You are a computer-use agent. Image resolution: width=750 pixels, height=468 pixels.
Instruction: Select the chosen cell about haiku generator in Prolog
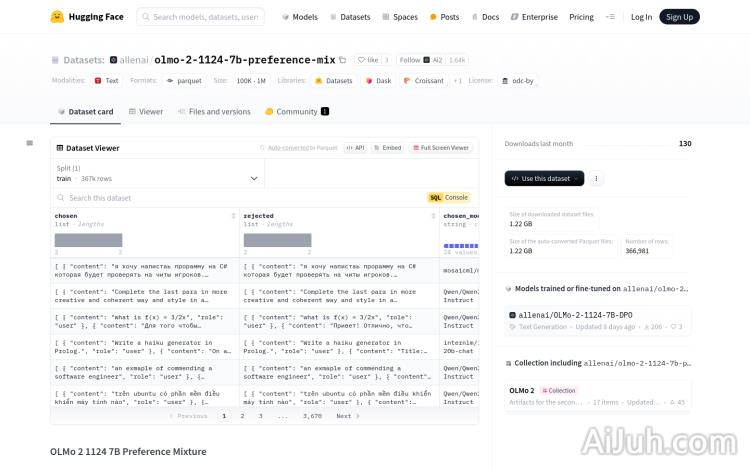pos(144,347)
